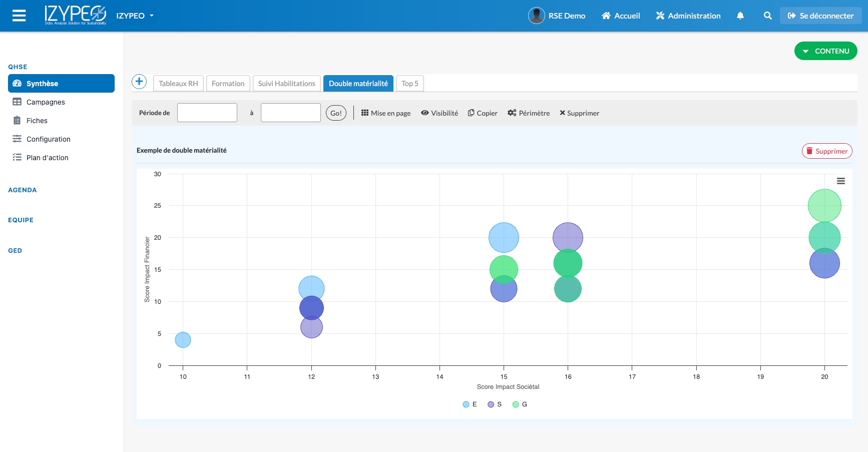Click the notification bell icon
Viewport: 868px width, 452px height.
point(740,16)
